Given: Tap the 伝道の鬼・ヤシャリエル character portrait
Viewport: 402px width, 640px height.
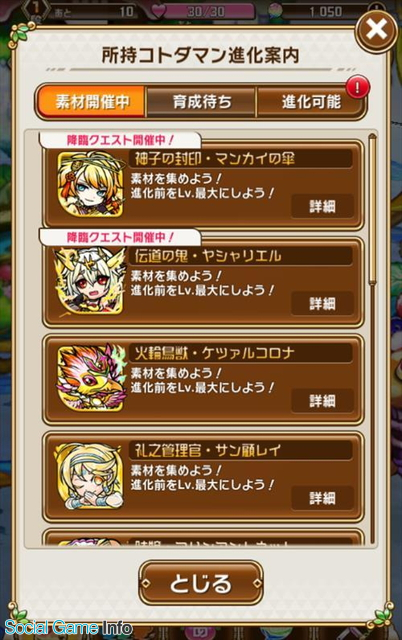Looking at the screenshot, I should point(90,282).
